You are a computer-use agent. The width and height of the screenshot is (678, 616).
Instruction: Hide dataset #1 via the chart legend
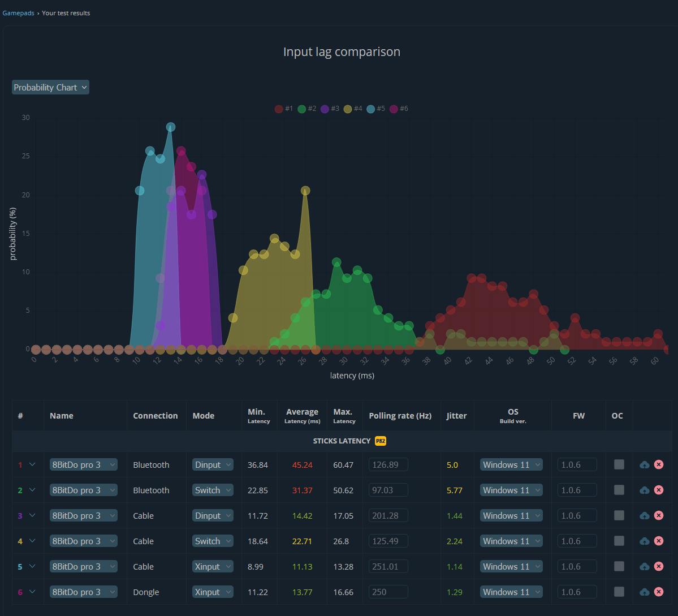click(x=284, y=109)
